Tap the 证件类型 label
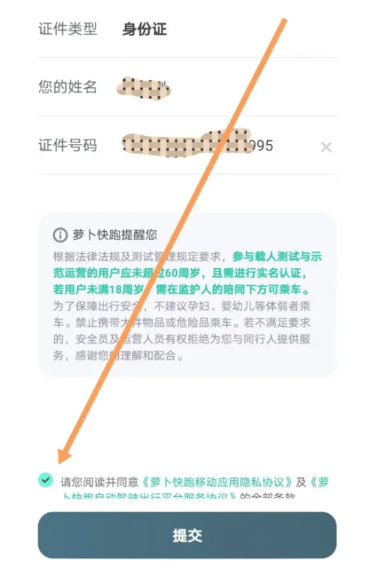Image resolution: width=392 pixels, height=566 pixels. tap(68, 29)
